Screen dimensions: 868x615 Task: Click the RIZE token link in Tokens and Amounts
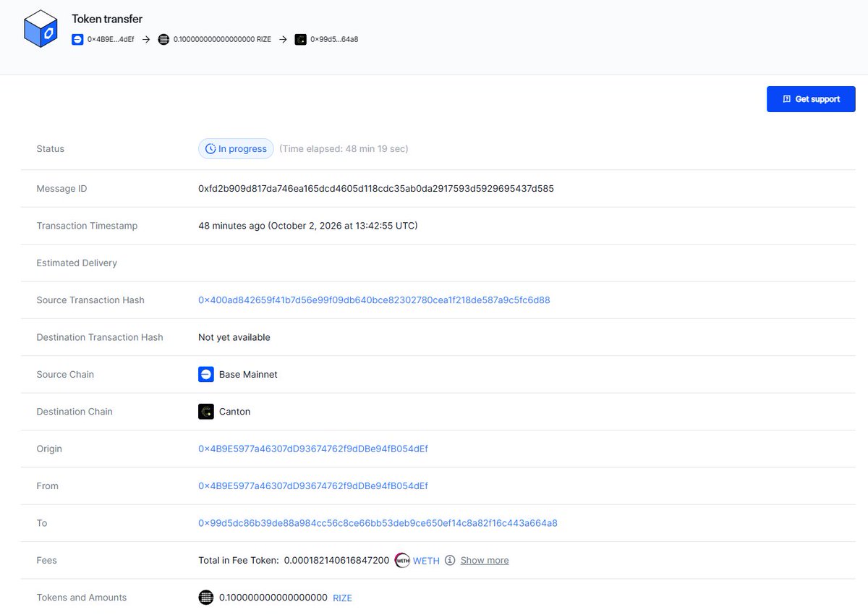[342, 598]
